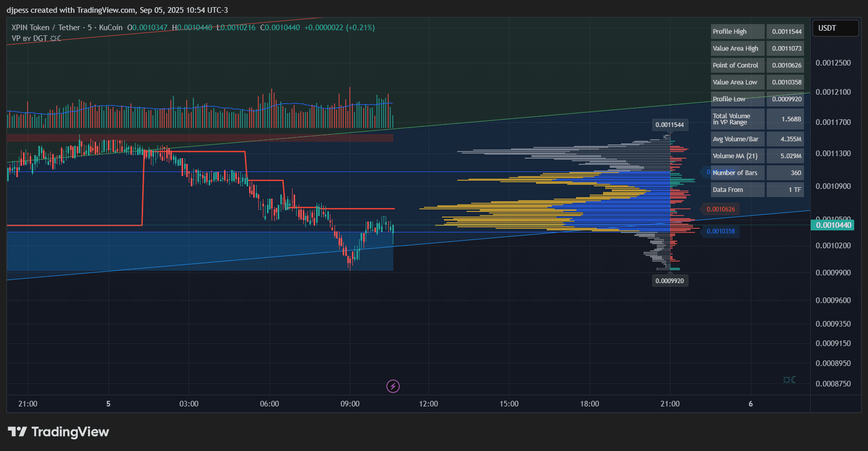Click the low value L0.0010216 in the legend
The height and width of the screenshot is (451, 868).
[236, 28]
